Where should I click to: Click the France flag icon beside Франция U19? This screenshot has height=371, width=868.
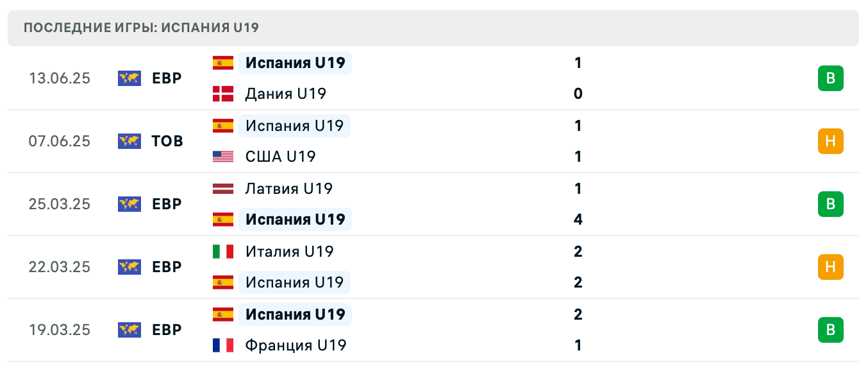[x=222, y=345]
